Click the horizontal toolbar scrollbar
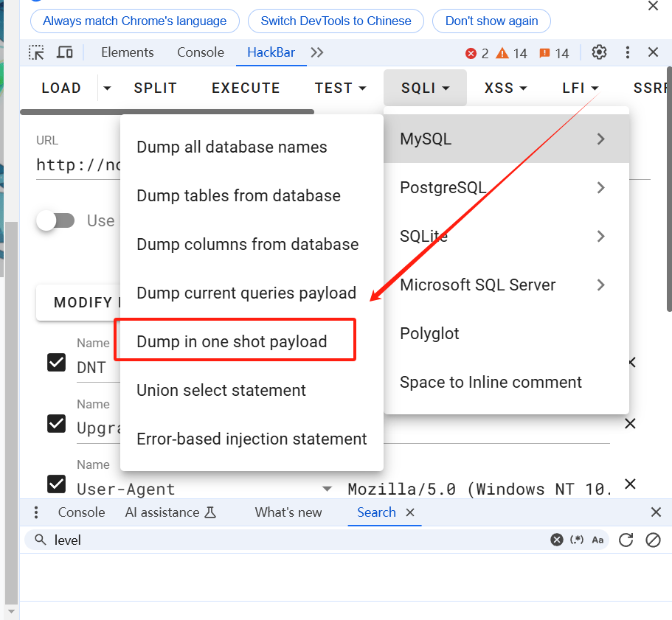This screenshot has height=620, width=672. pyautogui.click(x=167, y=112)
